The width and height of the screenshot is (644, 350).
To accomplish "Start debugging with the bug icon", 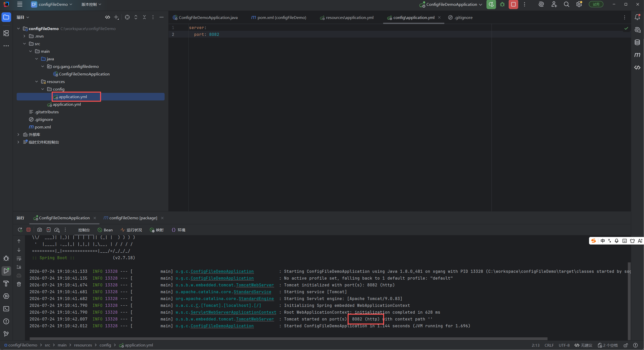I will pyautogui.click(x=502, y=4).
